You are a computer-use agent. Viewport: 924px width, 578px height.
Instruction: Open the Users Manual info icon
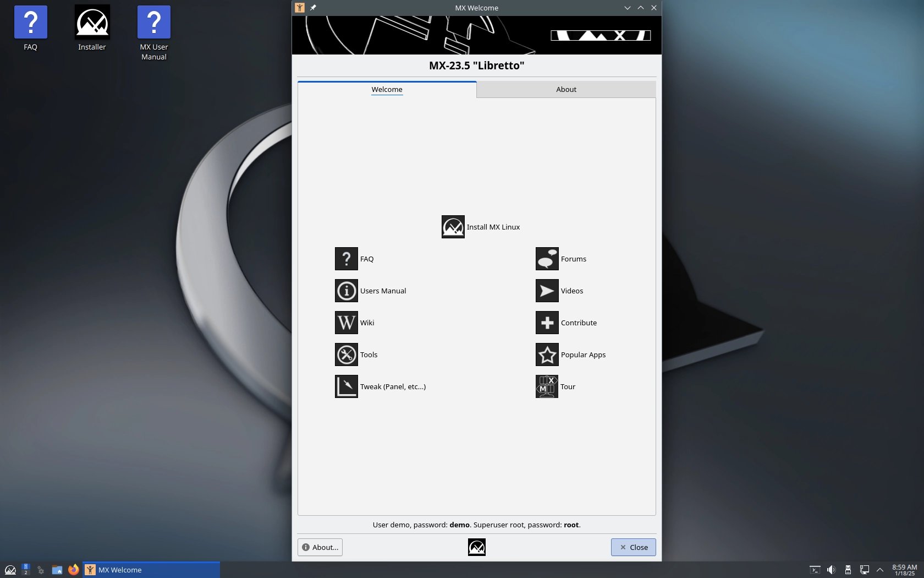[x=346, y=291]
